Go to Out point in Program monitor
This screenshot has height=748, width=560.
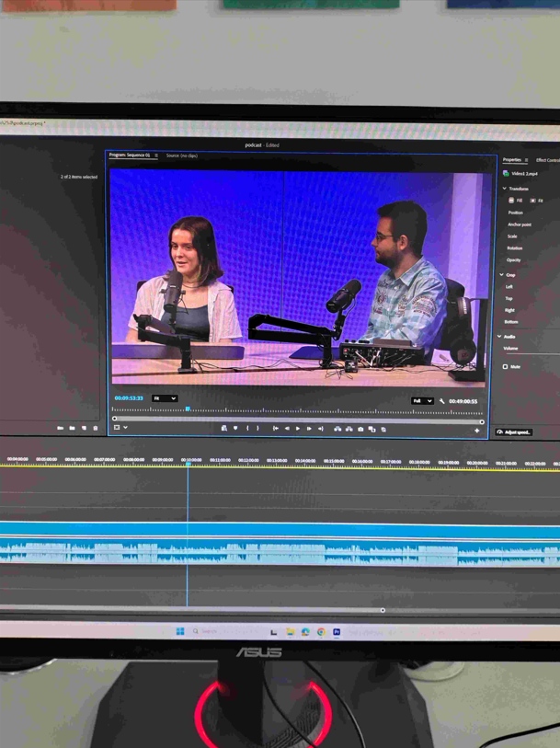click(x=320, y=429)
